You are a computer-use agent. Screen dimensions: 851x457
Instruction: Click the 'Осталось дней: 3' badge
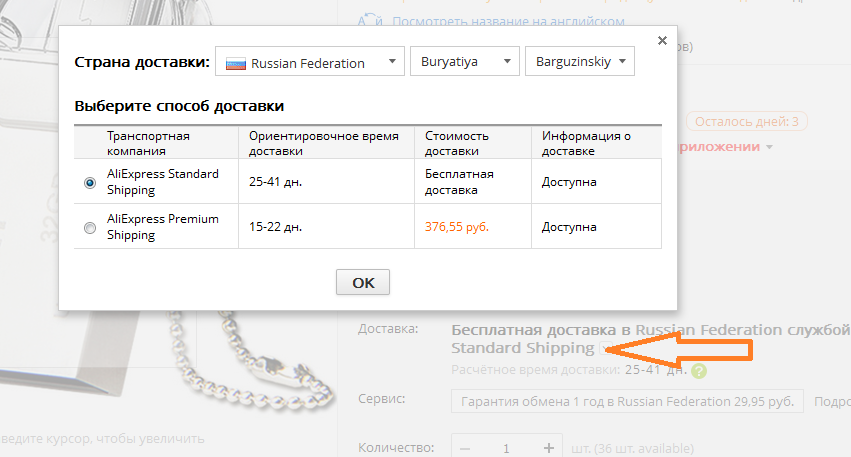[747, 122]
